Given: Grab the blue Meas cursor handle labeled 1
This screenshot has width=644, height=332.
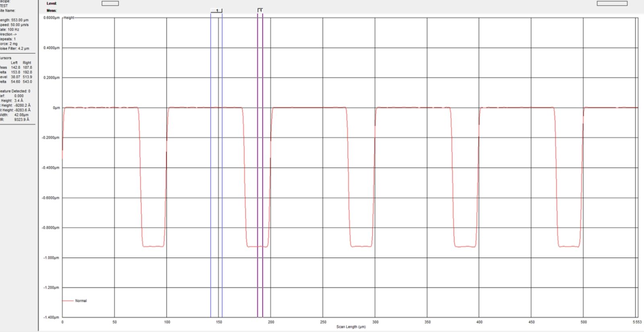Looking at the screenshot, I should [217, 10].
